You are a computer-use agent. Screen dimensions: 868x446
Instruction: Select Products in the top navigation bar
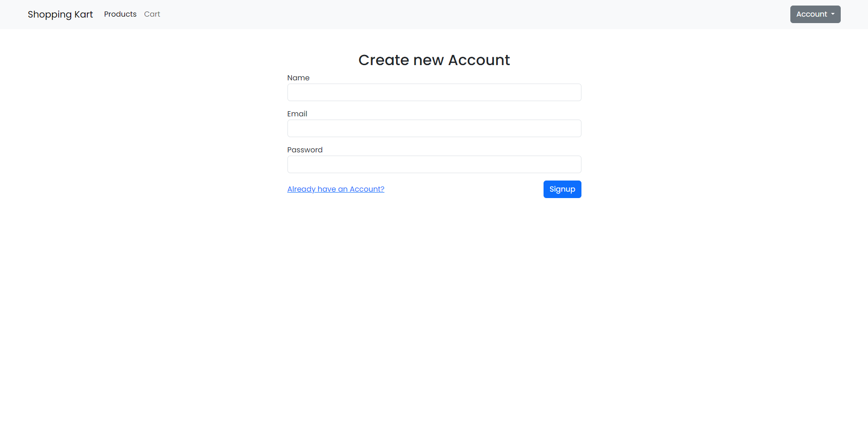[x=120, y=14]
